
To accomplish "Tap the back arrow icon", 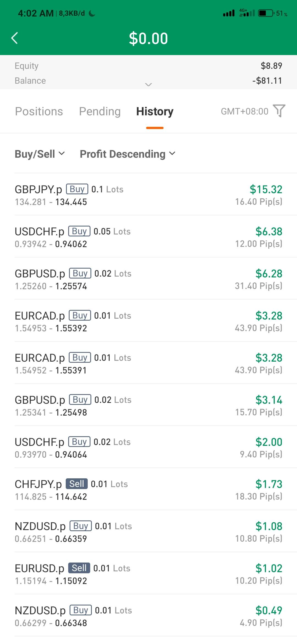I will [15, 38].
